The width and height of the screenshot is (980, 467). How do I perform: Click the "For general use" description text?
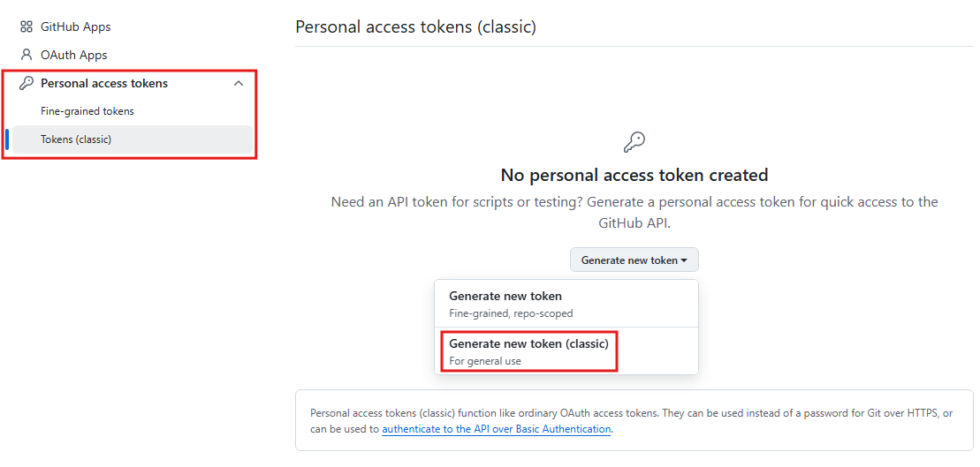[x=485, y=361]
